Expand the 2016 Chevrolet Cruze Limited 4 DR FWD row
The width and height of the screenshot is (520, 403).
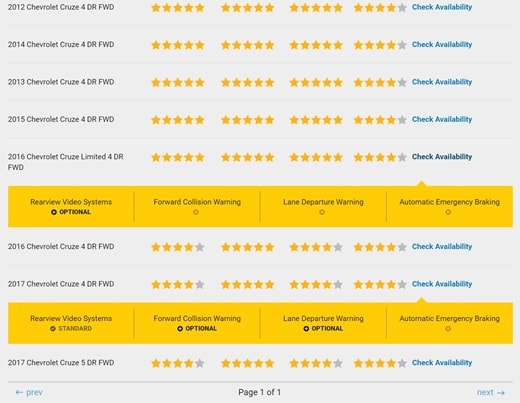(x=66, y=162)
